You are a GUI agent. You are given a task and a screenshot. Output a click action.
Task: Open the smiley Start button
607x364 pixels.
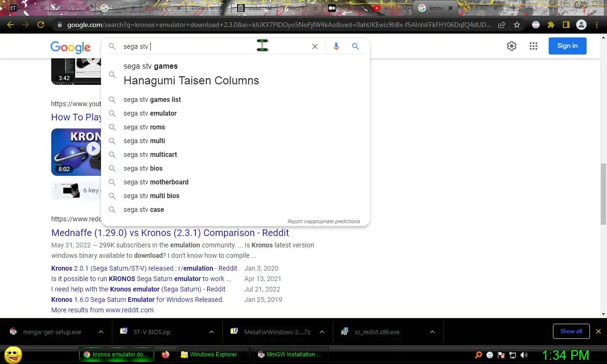tap(13, 355)
